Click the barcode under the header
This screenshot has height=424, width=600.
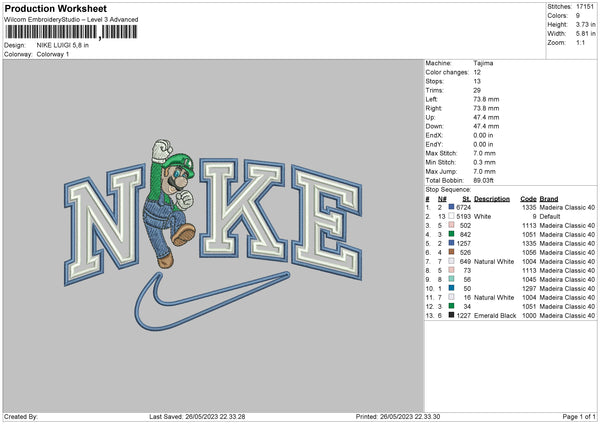click(x=72, y=32)
